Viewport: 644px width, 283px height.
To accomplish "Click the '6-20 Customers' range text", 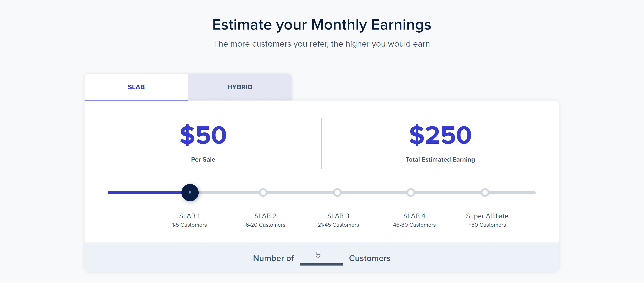I will click(x=265, y=225).
